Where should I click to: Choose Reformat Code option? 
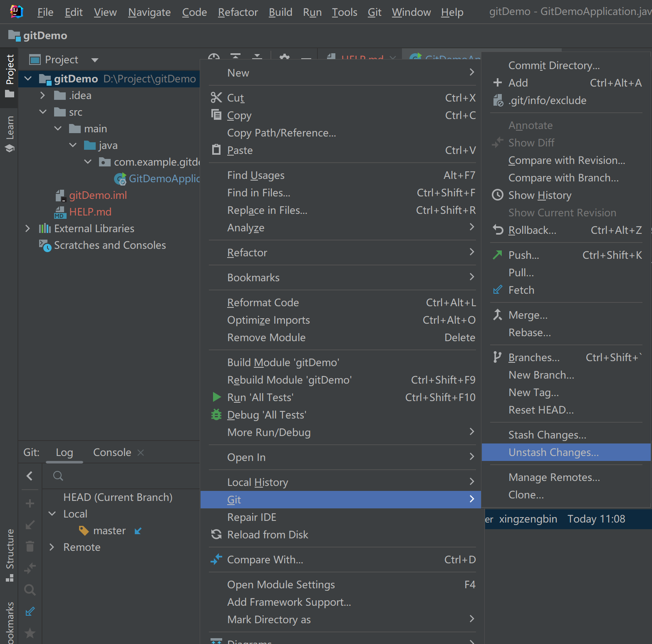point(340,302)
